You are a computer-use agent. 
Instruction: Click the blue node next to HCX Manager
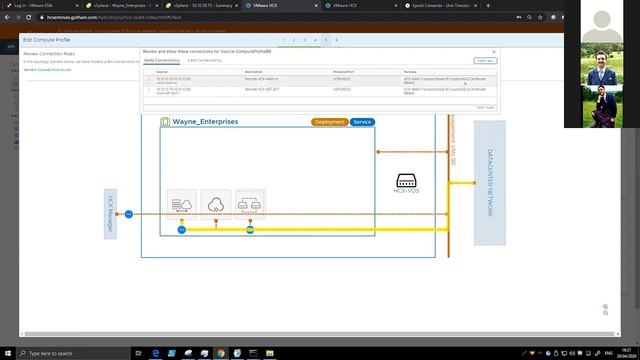pos(129,214)
